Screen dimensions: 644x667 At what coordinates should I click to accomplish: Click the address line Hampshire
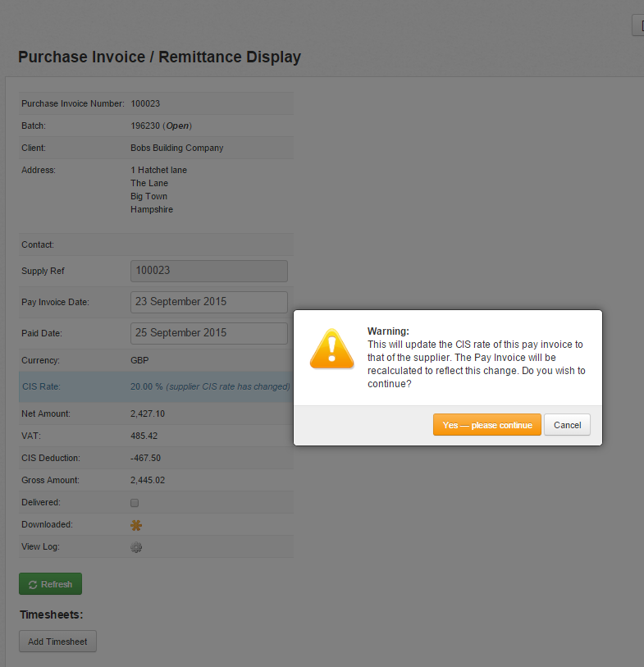(x=152, y=210)
